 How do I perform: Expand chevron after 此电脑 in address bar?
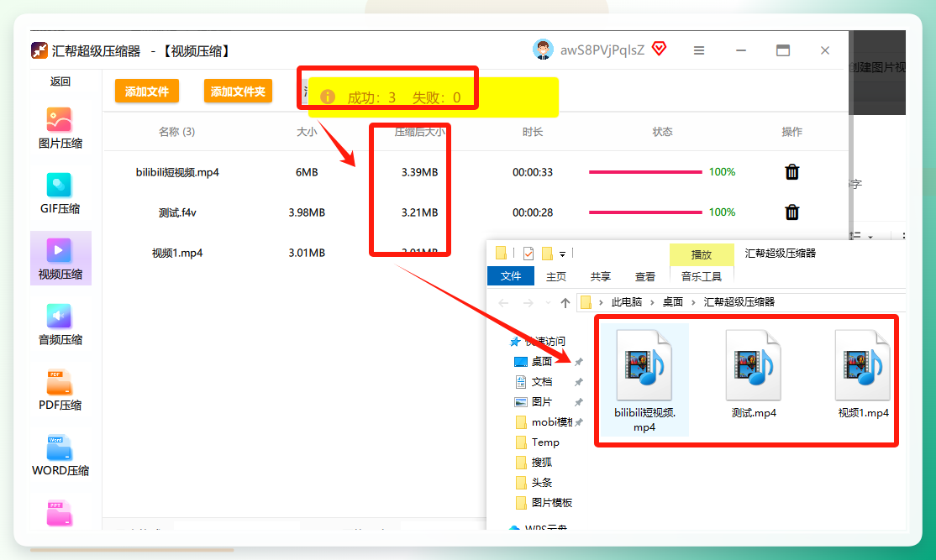[652, 302]
